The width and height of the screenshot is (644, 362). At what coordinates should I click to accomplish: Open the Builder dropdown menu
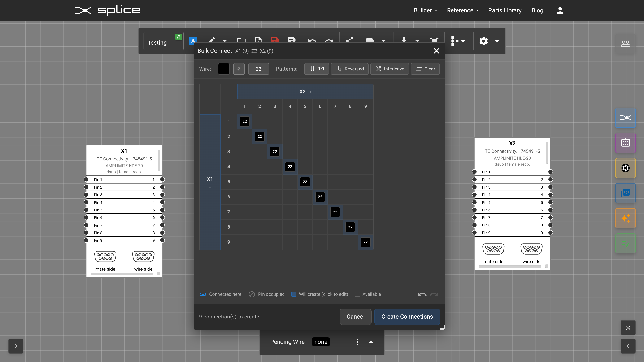pyautogui.click(x=425, y=10)
